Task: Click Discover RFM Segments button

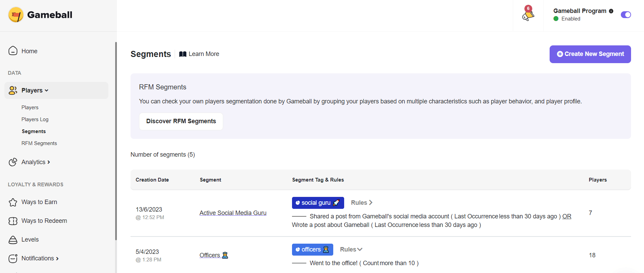Action: tap(181, 121)
